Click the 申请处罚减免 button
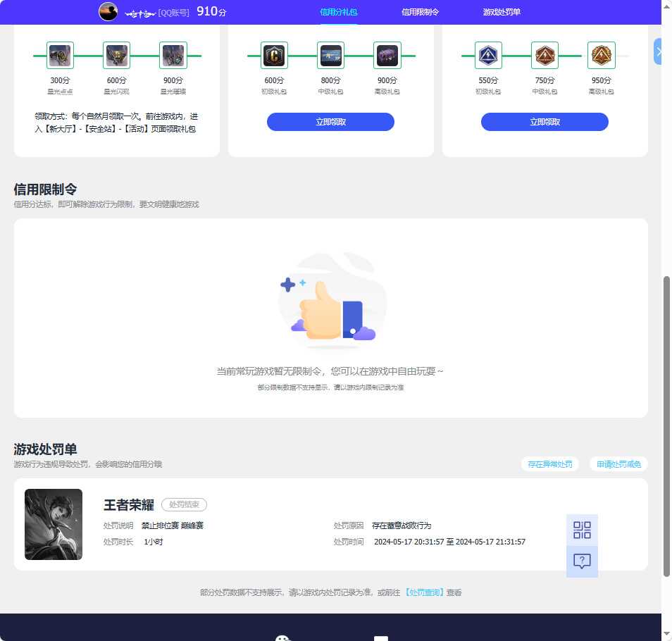The height and width of the screenshot is (641, 672). tap(619, 464)
